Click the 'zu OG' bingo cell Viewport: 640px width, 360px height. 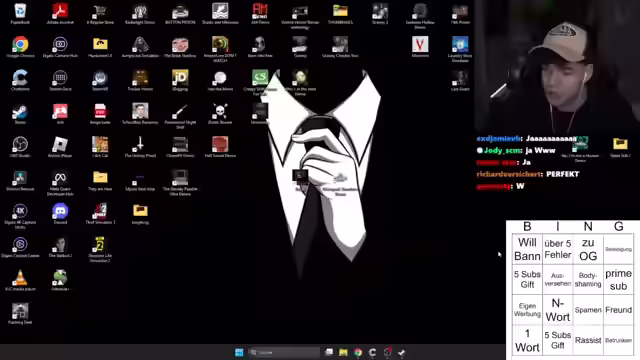pyautogui.click(x=588, y=249)
